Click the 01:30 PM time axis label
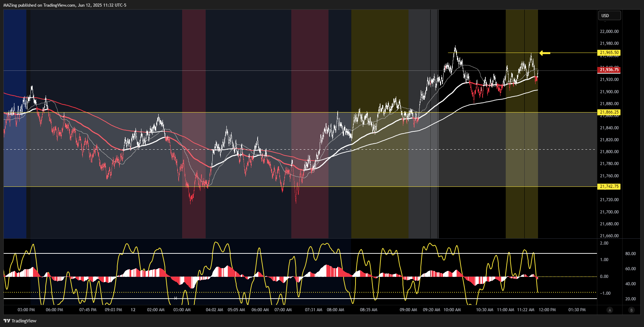The width and height of the screenshot is (644, 327). point(577,310)
